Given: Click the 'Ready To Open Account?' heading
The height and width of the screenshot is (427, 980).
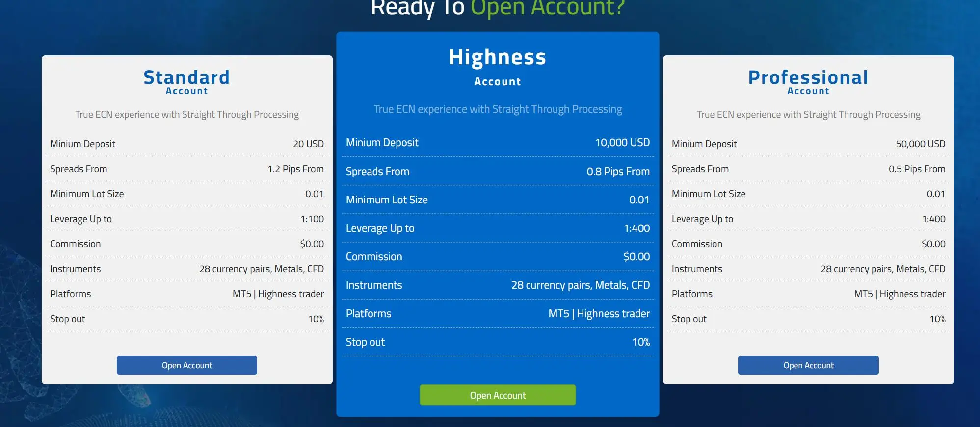Looking at the screenshot, I should 498,8.
